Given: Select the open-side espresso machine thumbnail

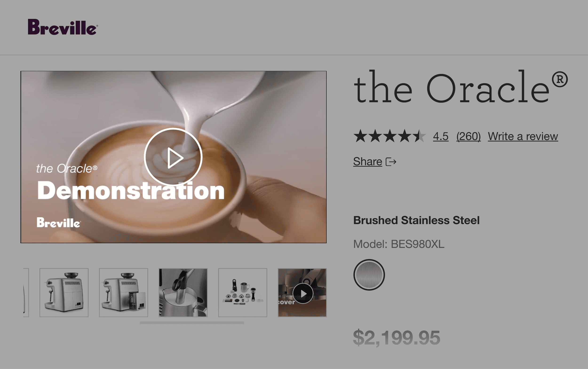Looking at the screenshot, I should pos(123,294).
